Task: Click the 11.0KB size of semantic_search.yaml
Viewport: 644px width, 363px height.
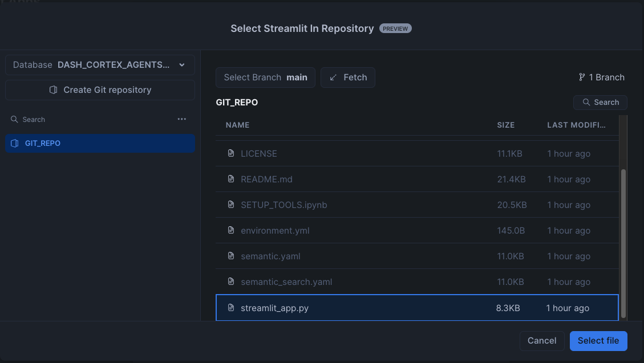Action: (511, 282)
